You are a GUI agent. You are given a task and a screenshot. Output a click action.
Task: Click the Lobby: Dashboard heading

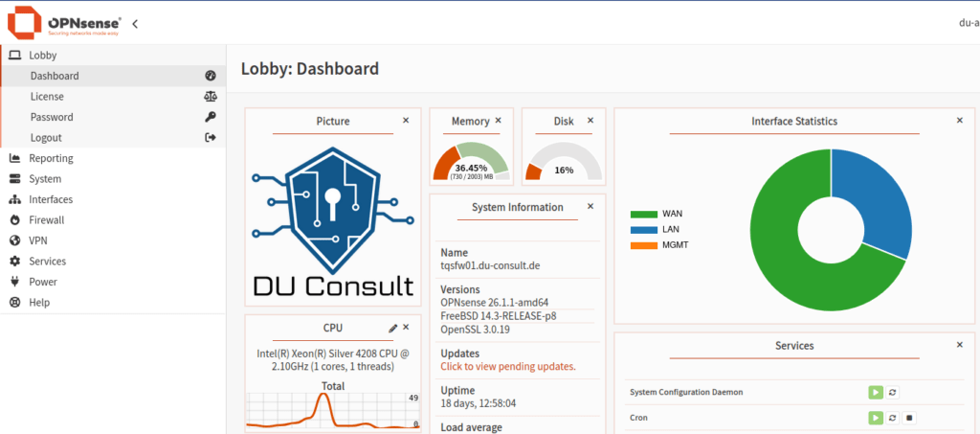[310, 68]
